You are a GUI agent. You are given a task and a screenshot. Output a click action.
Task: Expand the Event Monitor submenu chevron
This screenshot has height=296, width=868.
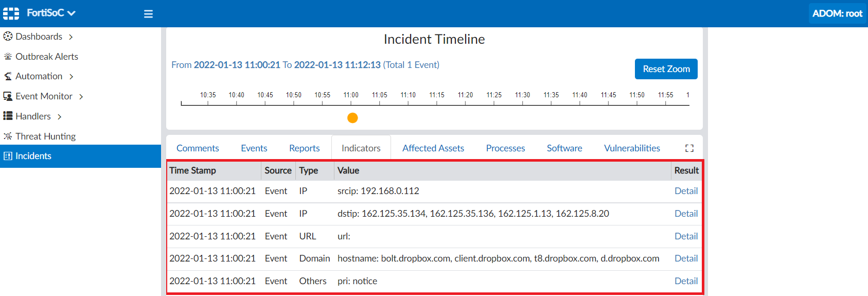click(81, 97)
